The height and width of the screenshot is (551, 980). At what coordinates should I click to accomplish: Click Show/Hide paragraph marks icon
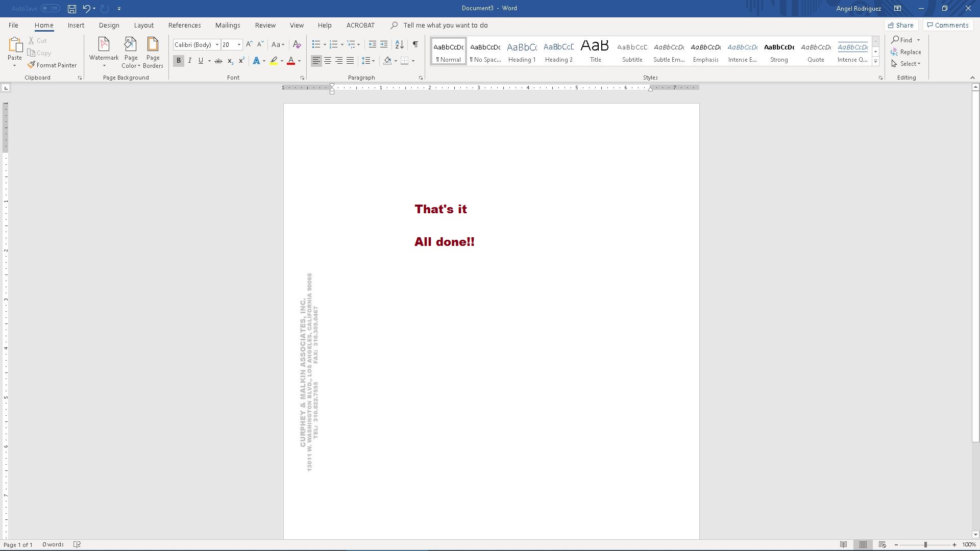[415, 44]
